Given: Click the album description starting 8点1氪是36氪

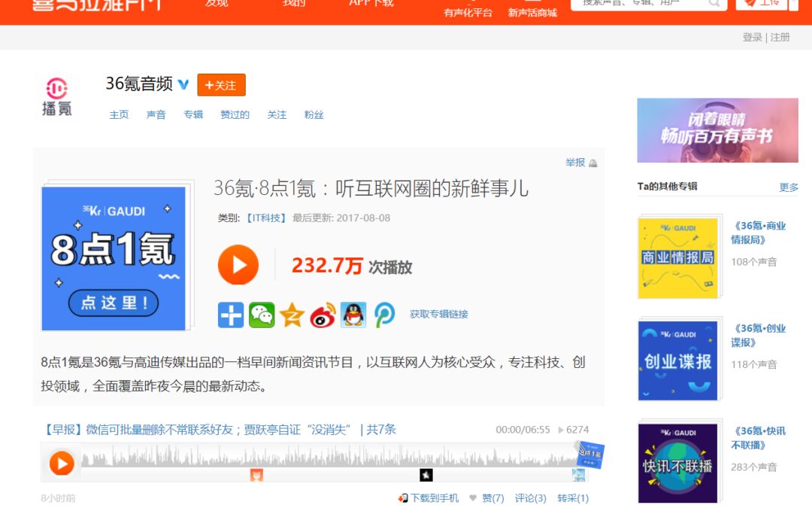Looking at the screenshot, I should (x=314, y=374).
